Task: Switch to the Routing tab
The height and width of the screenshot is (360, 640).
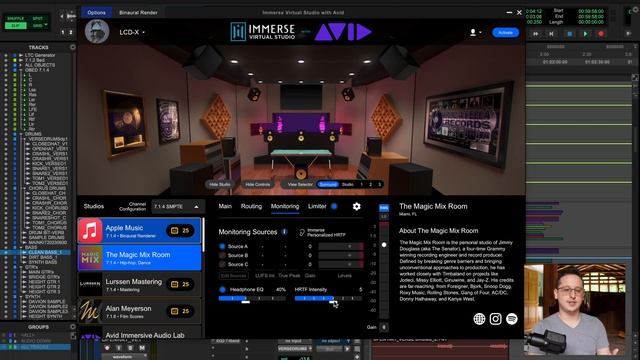Action: (x=251, y=207)
